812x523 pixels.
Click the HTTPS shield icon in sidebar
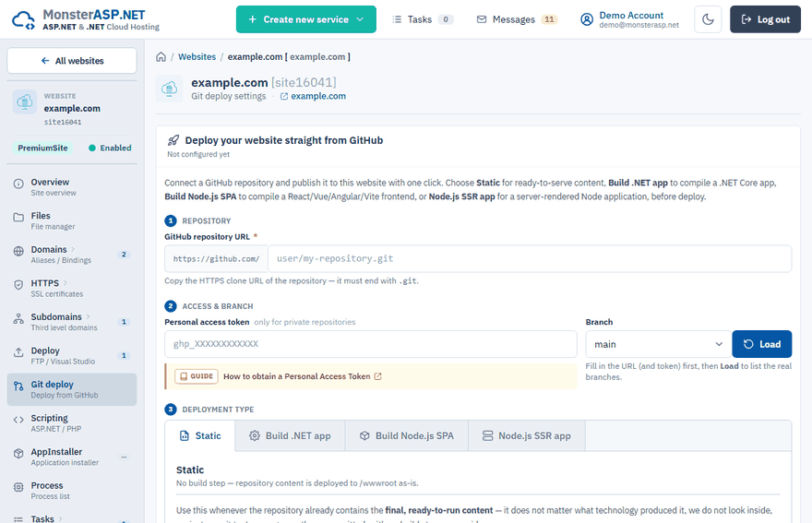coord(18,285)
